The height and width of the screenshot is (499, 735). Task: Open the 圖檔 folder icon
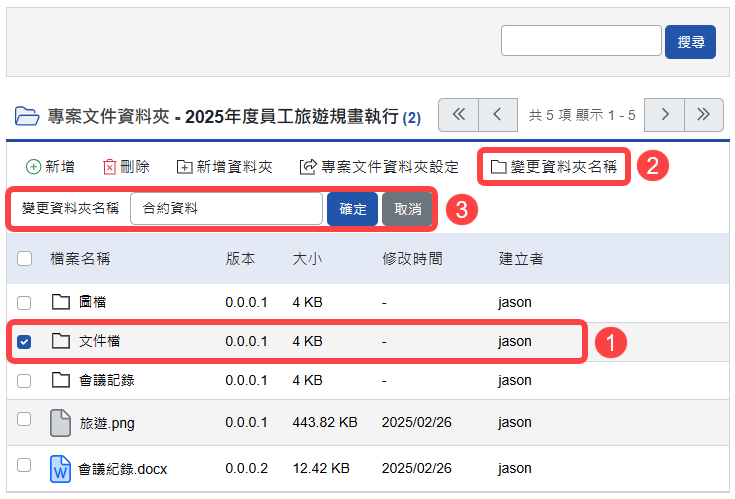click(x=61, y=302)
